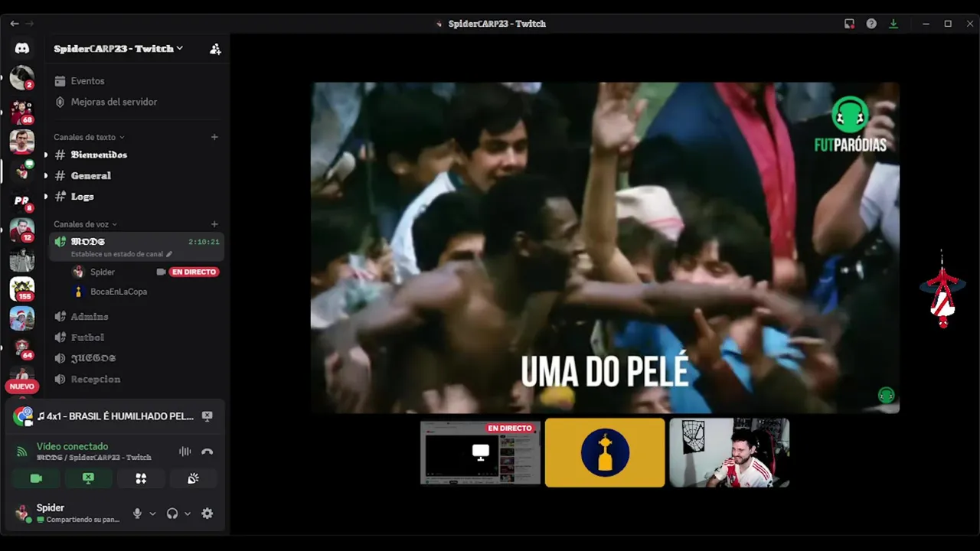The height and width of the screenshot is (551, 980).
Task: Open server with 68 notifications
Action: coord(22,112)
